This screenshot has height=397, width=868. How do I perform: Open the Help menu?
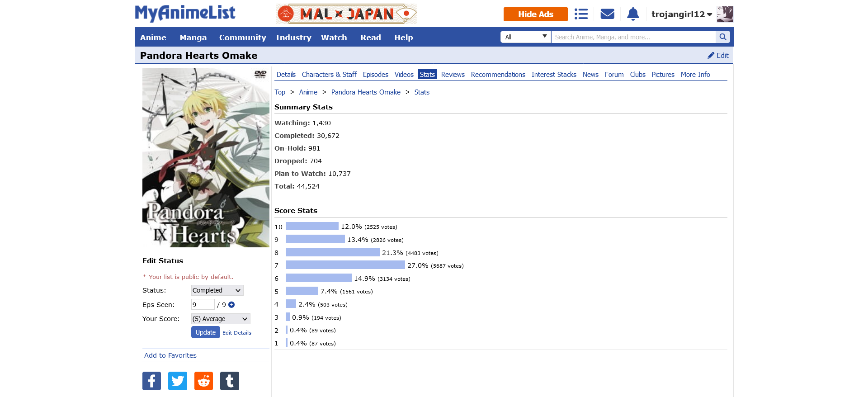[x=403, y=38]
